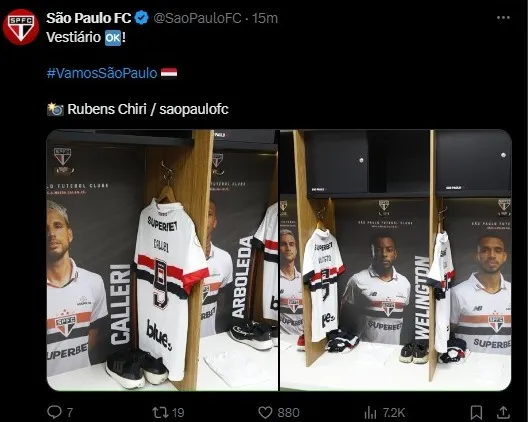Viewport: 528px width, 422px height.
Task: Open the three-dot more options menu
Action: pyautogui.click(x=503, y=18)
